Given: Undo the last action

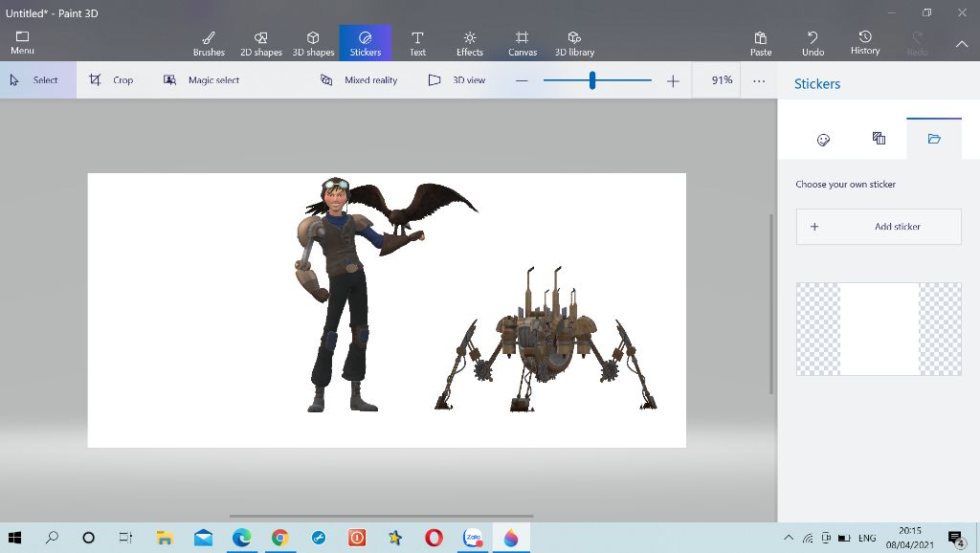Looking at the screenshot, I should pyautogui.click(x=813, y=44).
